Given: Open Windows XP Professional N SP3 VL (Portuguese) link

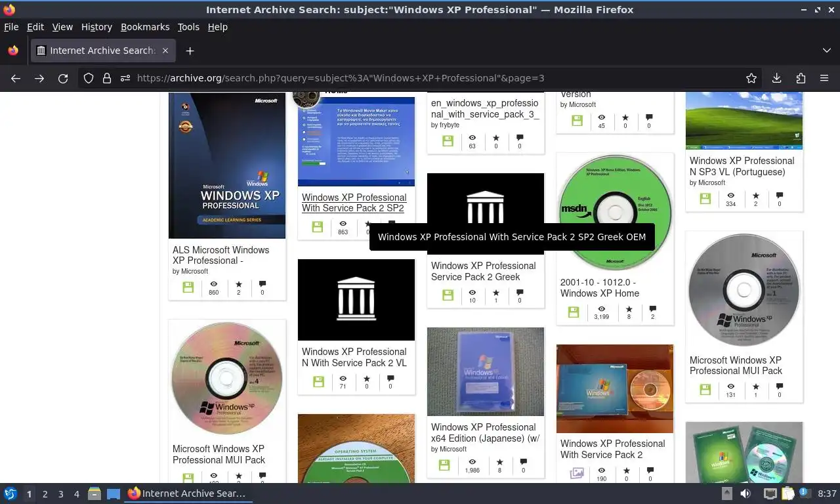Looking at the screenshot, I should tap(742, 166).
